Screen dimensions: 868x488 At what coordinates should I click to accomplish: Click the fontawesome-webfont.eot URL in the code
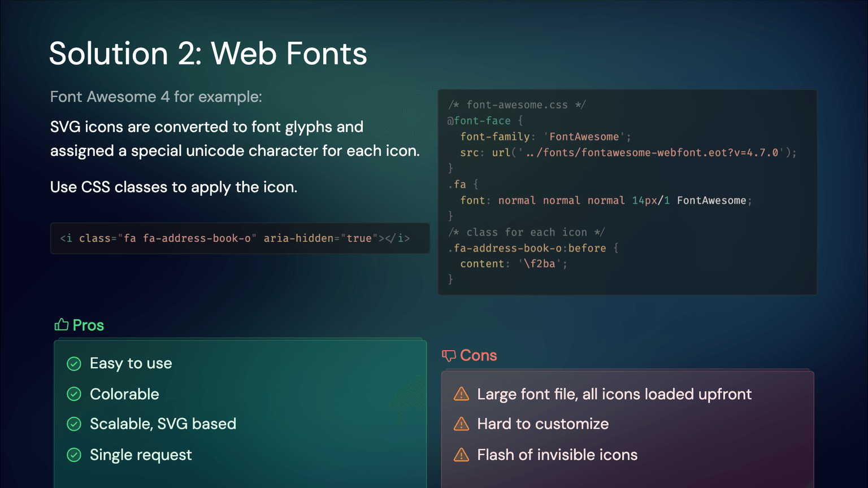click(652, 152)
